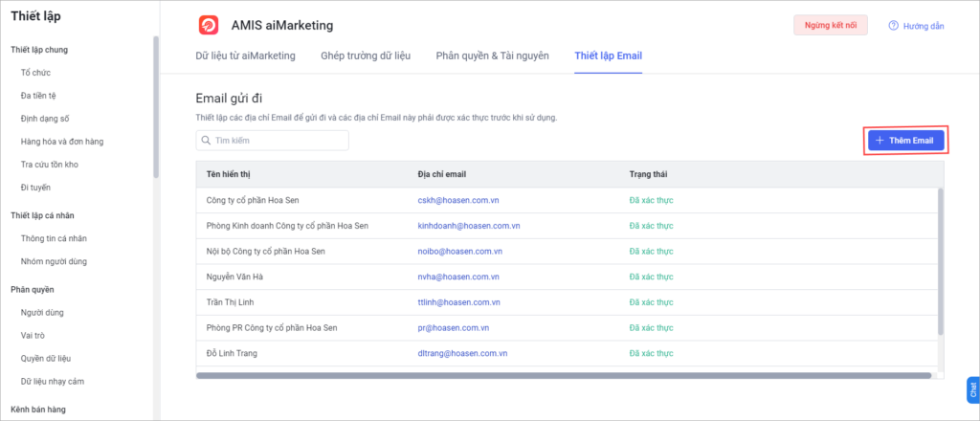Screen dimensions: 980x421
Task: Select Nhóm người dùng
Action: [x=54, y=261]
